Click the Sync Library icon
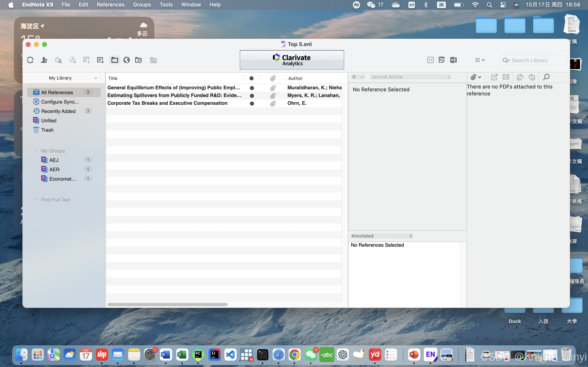588x367 pixels. click(30, 60)
